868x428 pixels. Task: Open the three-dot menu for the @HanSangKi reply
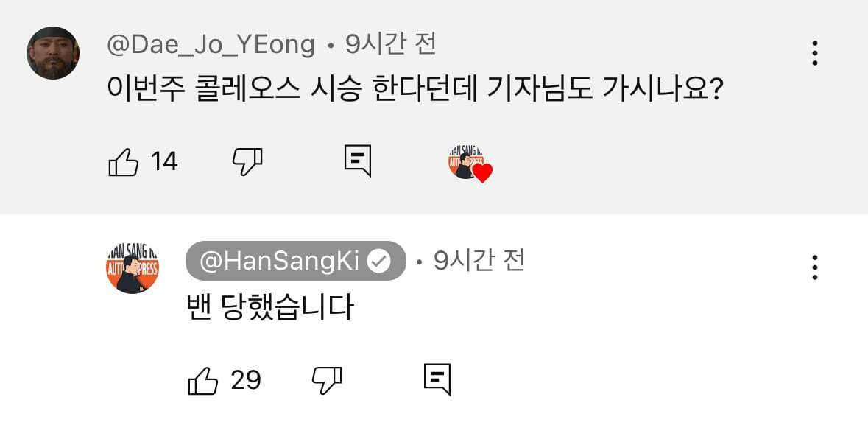(x=814, y=267)
